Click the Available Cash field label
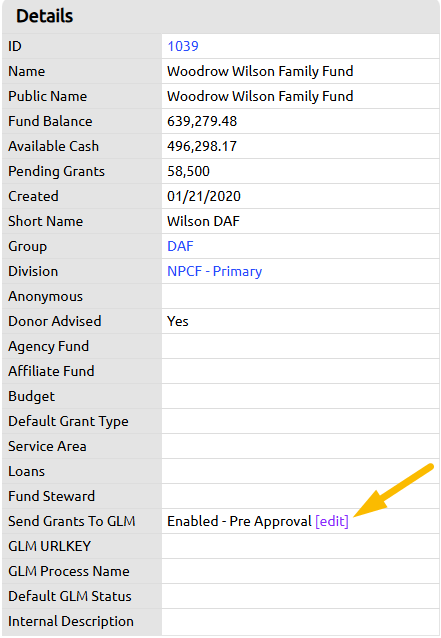The width and height of the screenshot is (441, 638). 53,146
